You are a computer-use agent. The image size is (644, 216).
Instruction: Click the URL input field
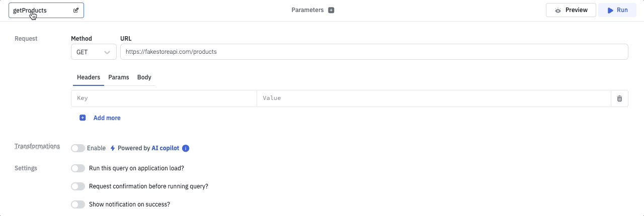(374, 52)
